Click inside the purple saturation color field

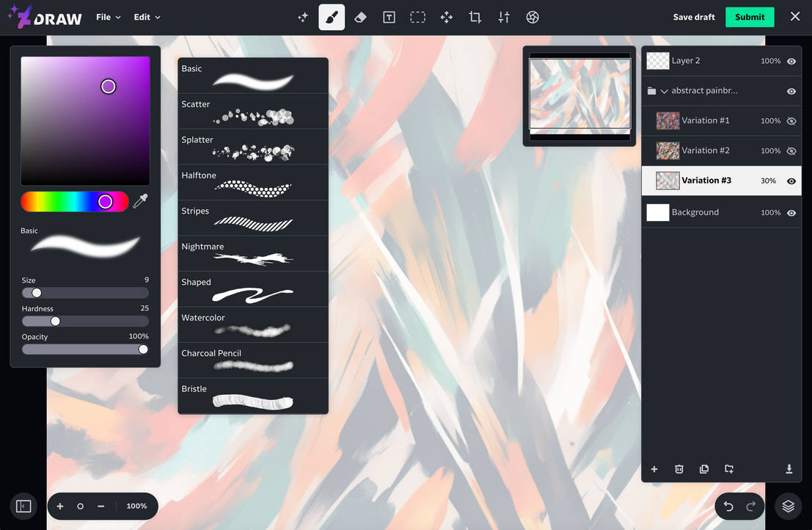pos(85,120)
